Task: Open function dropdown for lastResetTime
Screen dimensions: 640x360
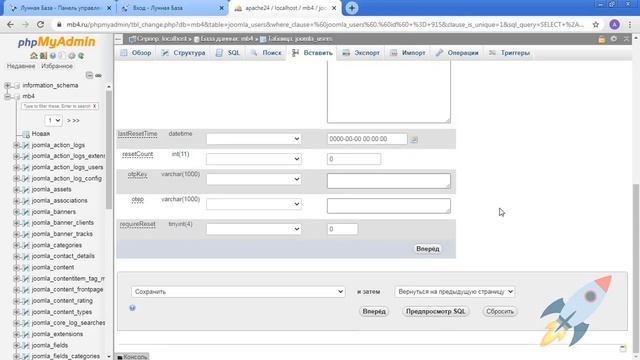Action: pyautogui.click(x=253, y=139)
